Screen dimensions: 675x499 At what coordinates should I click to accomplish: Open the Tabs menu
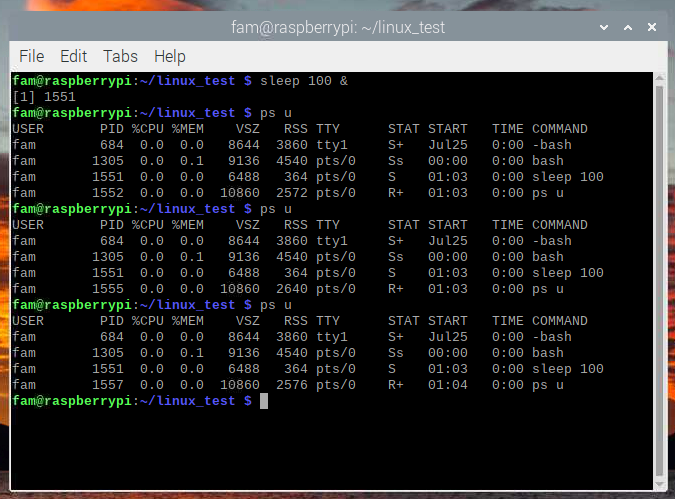pos(120,56)
